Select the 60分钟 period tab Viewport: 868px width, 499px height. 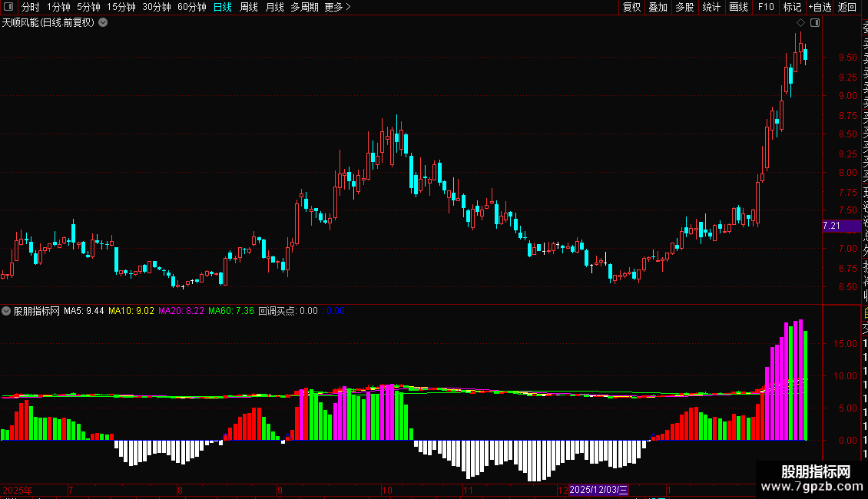coord(191,7)
